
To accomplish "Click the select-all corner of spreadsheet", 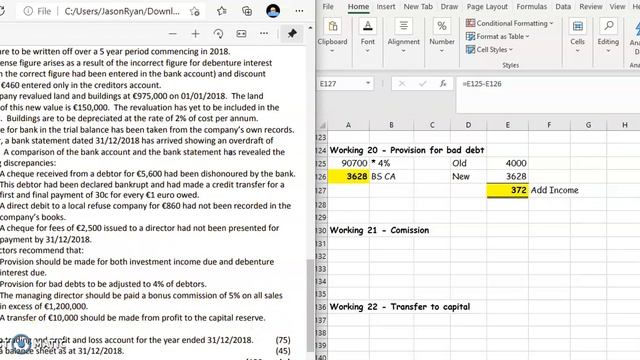I will 322,125.
